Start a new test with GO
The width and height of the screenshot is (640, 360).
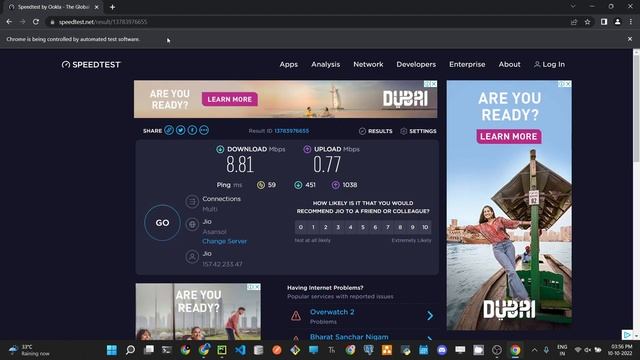162,222
